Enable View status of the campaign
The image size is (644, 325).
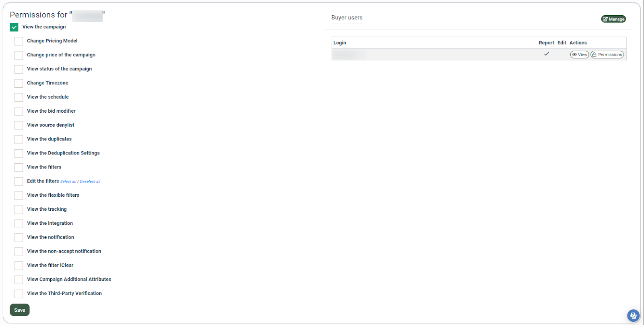click(x=19, y=69)
